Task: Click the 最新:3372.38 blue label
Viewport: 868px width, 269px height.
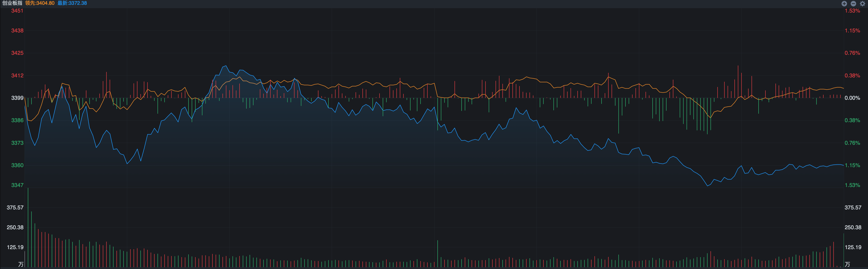Action: tap(72, 3)
